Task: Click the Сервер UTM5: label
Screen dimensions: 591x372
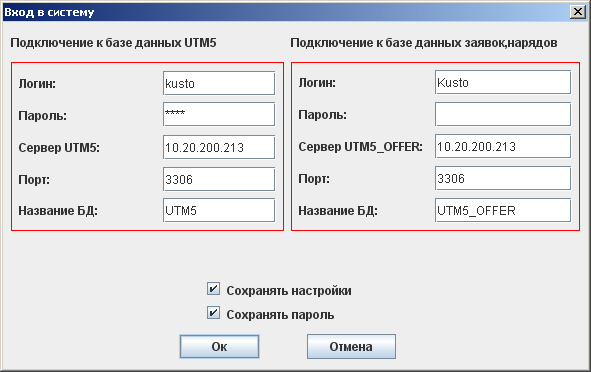Action: click(x=59, y=147)
